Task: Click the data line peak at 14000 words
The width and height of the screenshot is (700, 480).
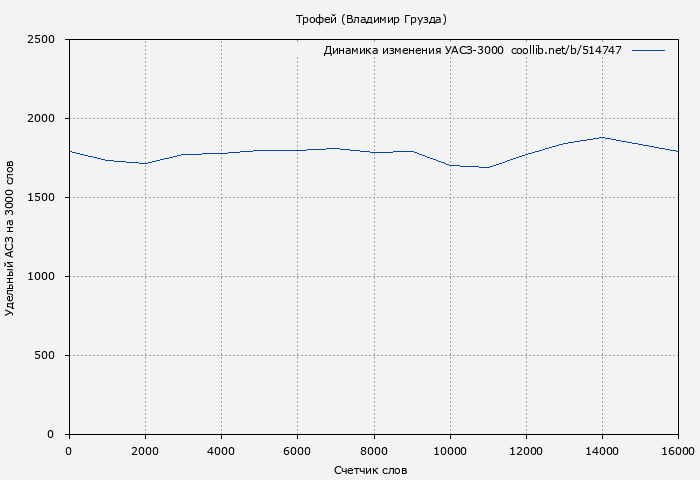Action: click(x=602, y=137)
